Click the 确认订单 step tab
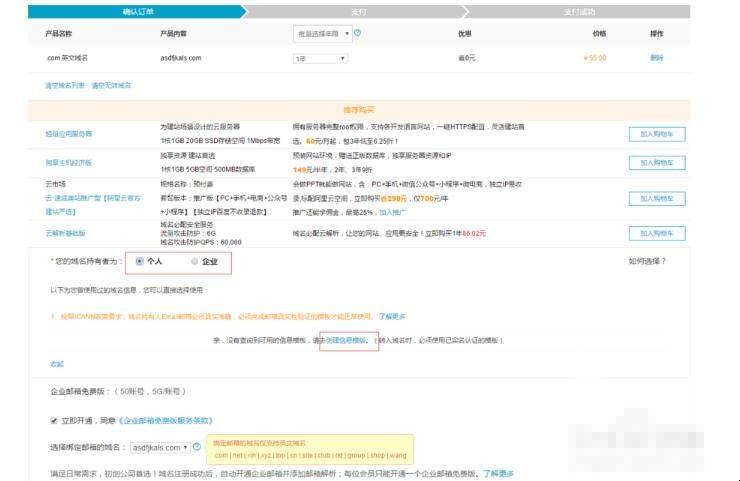 (x=137, y=12)
